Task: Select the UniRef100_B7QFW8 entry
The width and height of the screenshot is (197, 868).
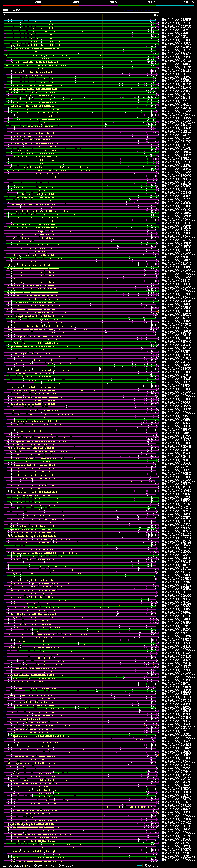Action: tap(177, 426)
